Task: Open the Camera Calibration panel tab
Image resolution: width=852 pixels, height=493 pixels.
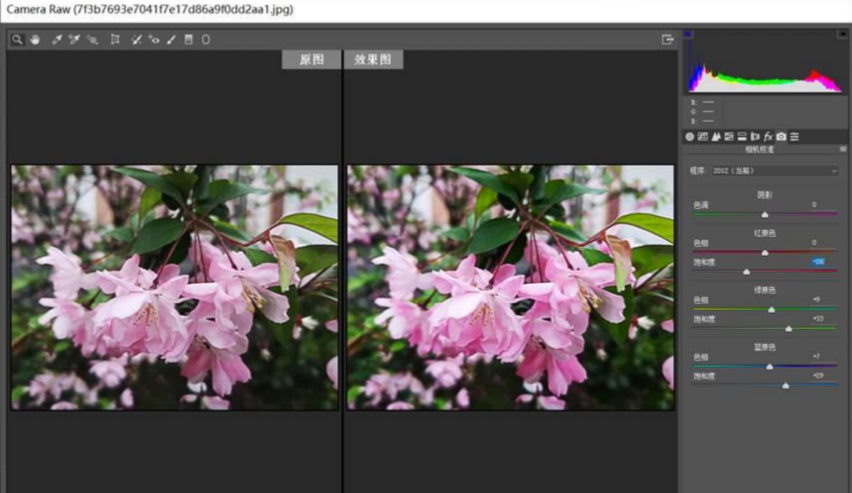Action: [781, 137]
